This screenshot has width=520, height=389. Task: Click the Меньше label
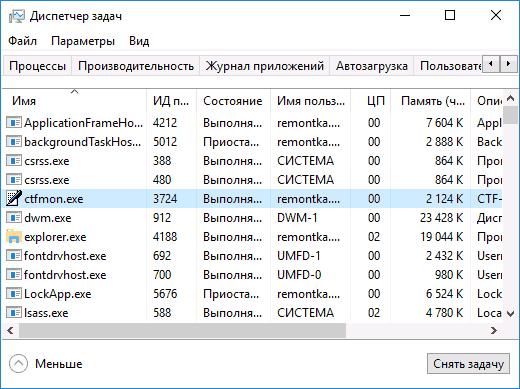[x=59, y=364]
